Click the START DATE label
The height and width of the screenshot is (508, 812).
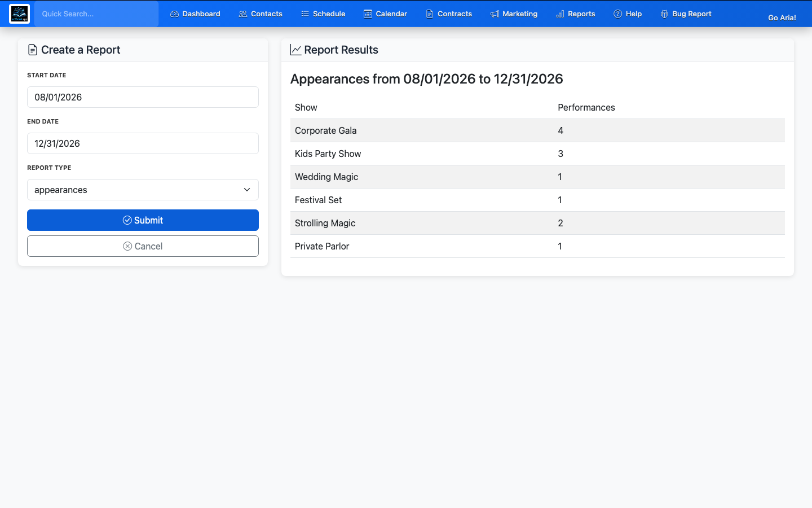click(47, 75)
